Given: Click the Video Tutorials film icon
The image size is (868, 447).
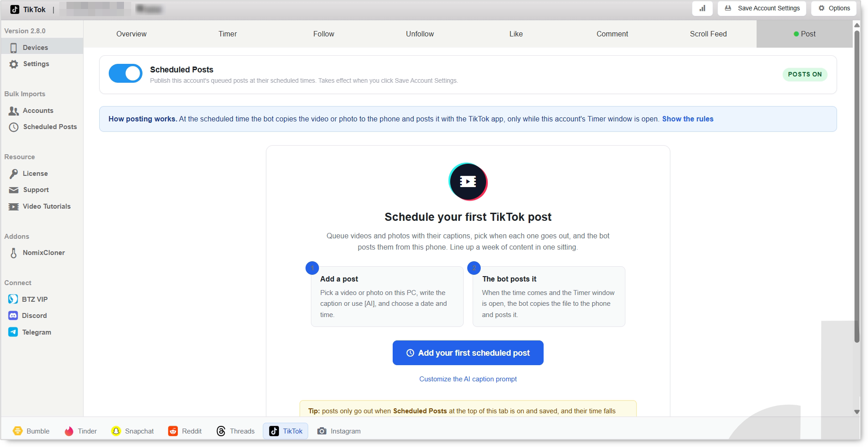Looking at the screenshot, I should (14, 207).
